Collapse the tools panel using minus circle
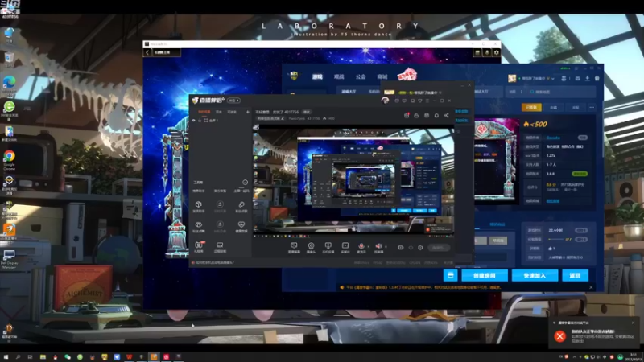The image size is (644, 362). (x=245, y=183)
